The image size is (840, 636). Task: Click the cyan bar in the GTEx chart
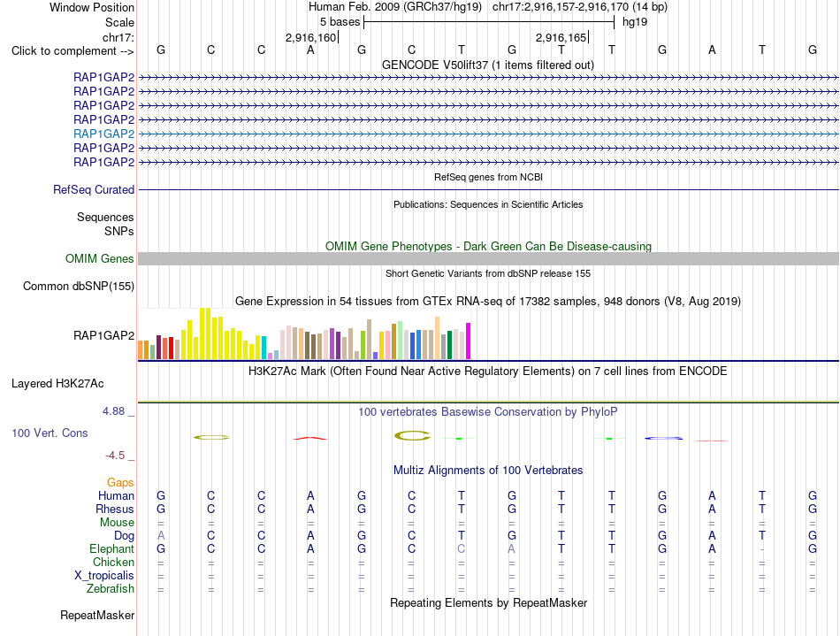click(x=264, y=348)
